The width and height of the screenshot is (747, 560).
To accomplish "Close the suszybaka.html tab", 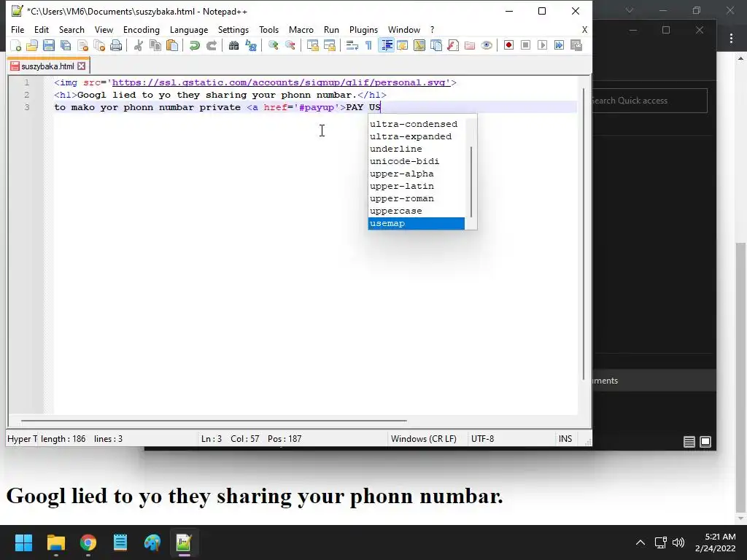I will coord(82,66).
